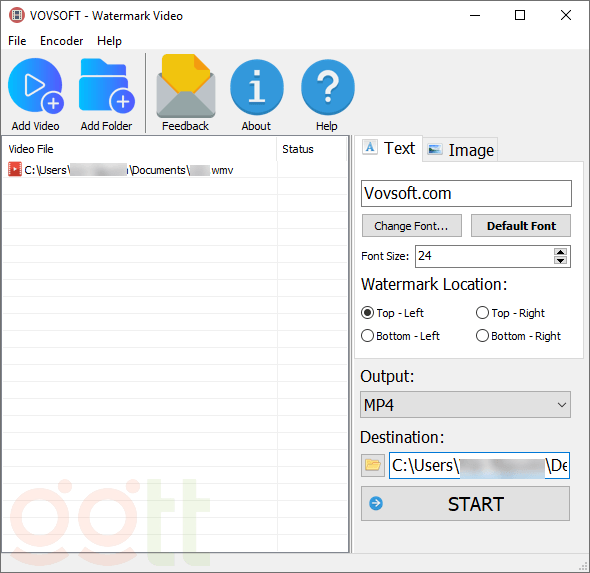Open the About info icon
This screenshot has height=573, width=590.
(257, 87)
